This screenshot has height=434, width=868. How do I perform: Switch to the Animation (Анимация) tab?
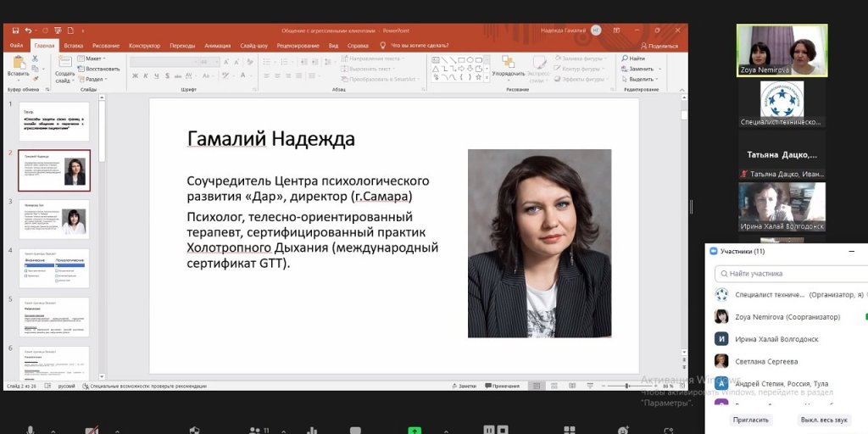217,45
